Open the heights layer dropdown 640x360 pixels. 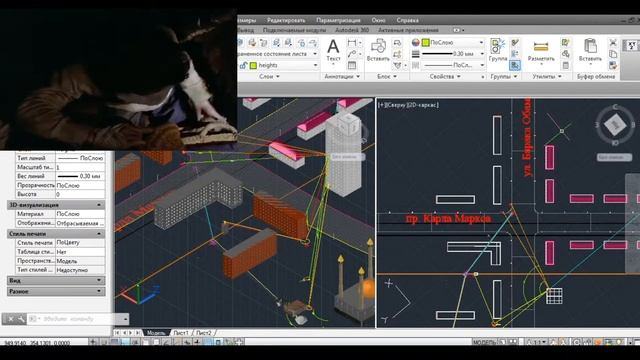coord(315,65)
